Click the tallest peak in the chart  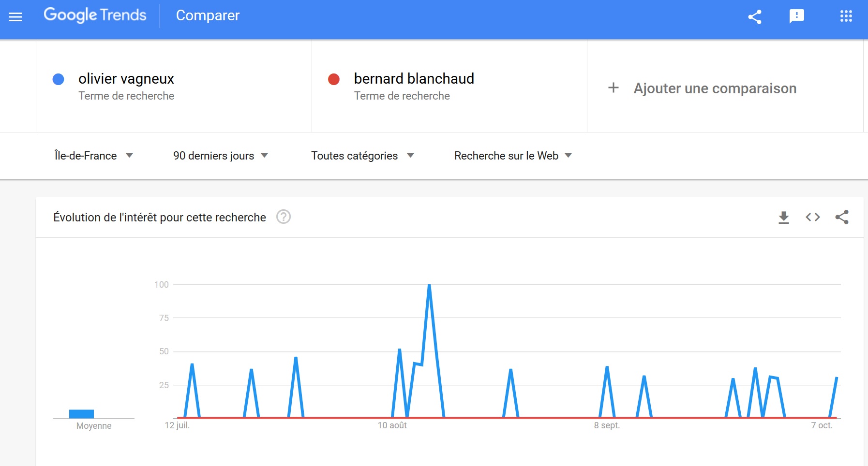pyautogui.click(x=429, y=286)
